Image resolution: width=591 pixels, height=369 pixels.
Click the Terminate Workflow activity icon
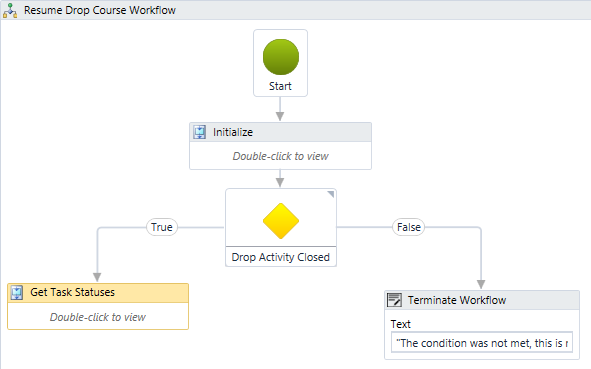[x=395, y=300]
